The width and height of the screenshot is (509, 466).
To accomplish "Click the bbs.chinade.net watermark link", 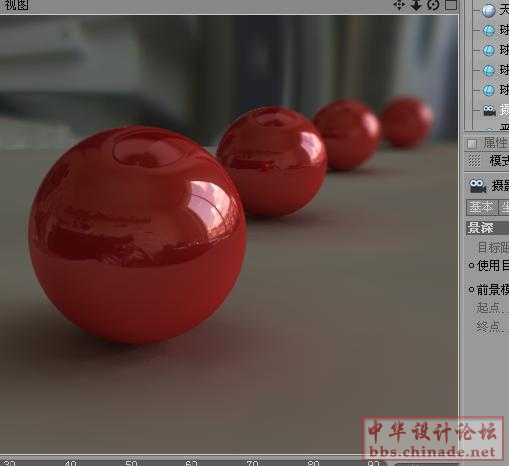I will pos(432,452).
